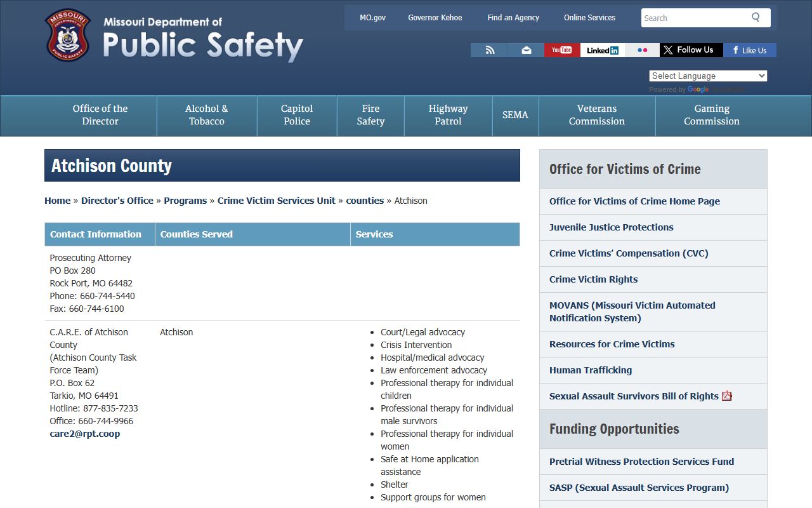The image size is (812, 508).
Task: Open Crime Victim Services Unit breadcrumb
Action: (277, 201)
